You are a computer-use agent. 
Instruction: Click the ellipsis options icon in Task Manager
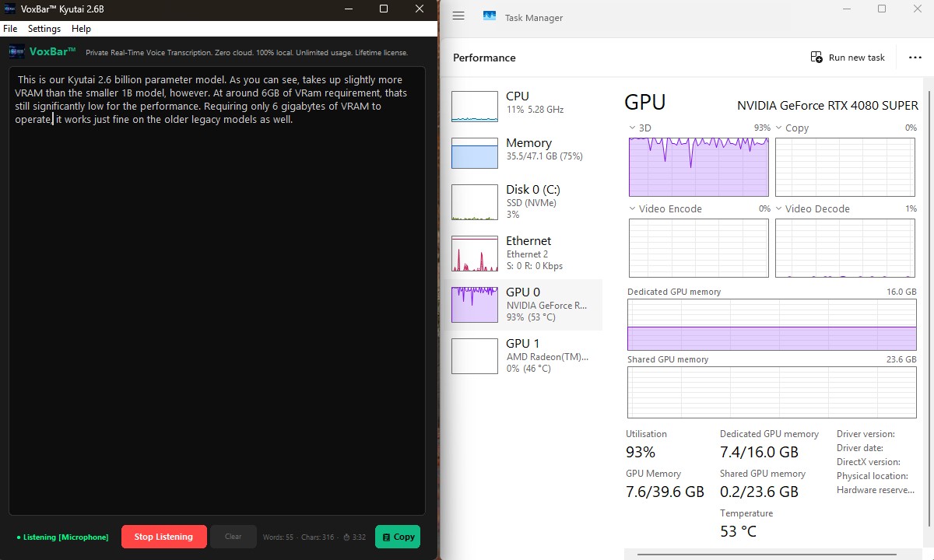[915, 57]
